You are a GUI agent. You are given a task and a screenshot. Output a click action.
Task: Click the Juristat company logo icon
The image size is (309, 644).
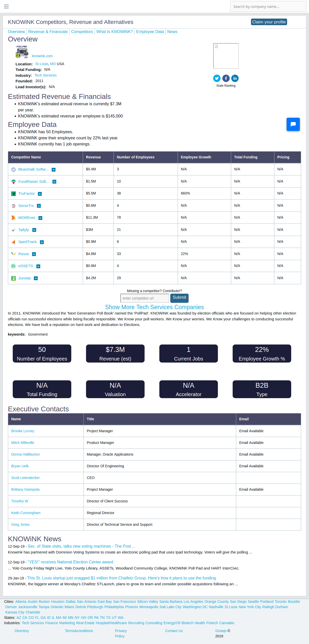[x=13, y=278]
